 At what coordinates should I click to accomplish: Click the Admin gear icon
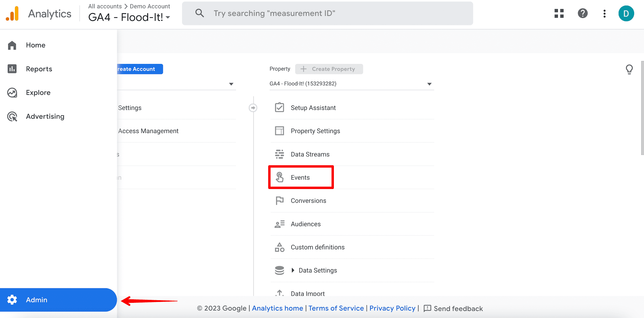tap(12, 300)
